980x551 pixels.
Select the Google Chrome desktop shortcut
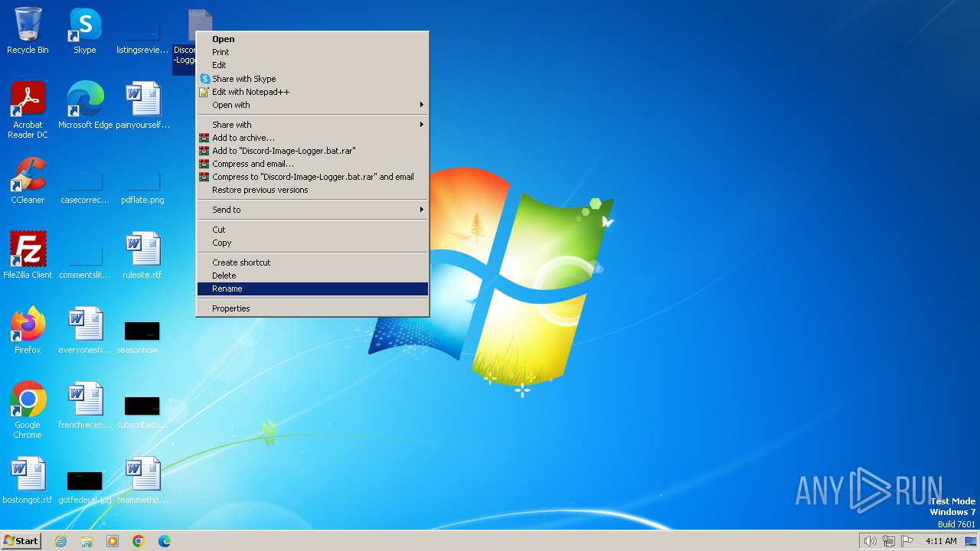[28, 410]
